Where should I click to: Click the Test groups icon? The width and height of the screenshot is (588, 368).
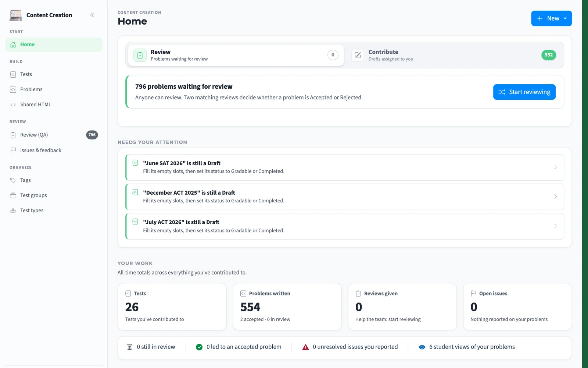click(13, 195)
